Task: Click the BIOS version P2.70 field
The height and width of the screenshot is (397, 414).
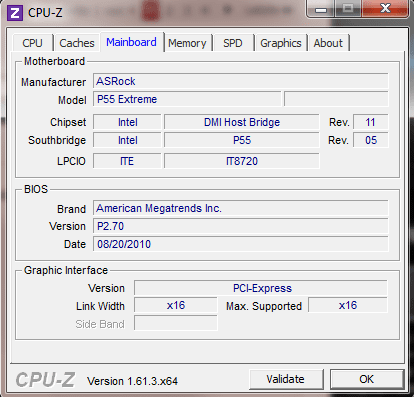Action: [x=241, y=226]
